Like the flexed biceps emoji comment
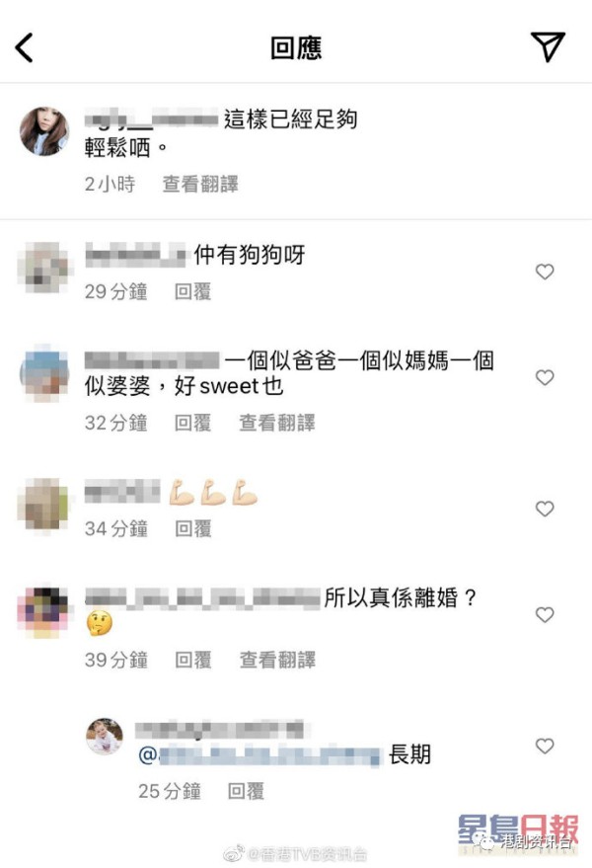 click(545, 509)
